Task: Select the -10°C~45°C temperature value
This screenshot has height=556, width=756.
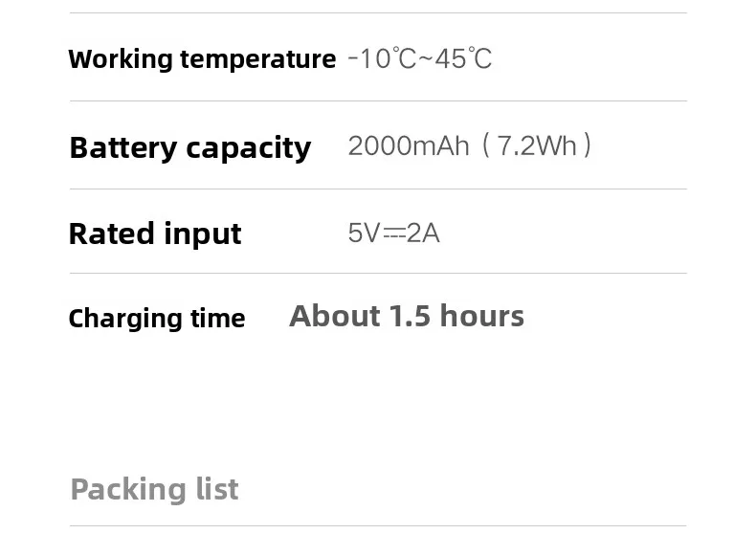Action: click(x=419, y=58)
